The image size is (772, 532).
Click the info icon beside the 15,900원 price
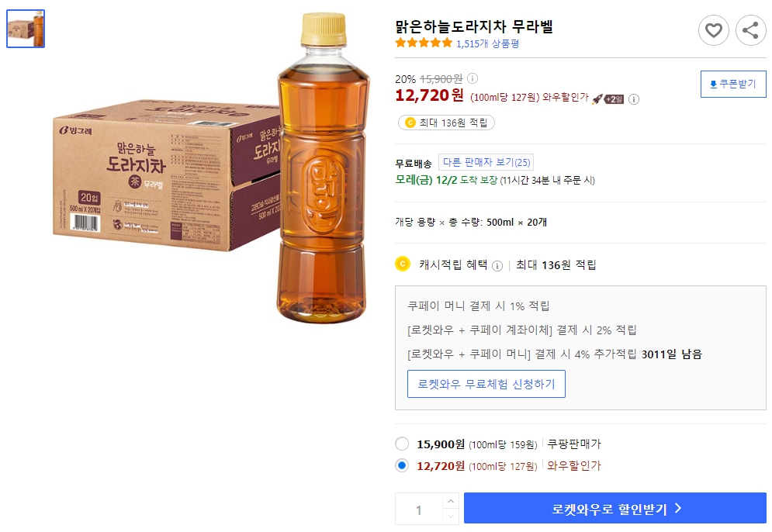(473, 77)
